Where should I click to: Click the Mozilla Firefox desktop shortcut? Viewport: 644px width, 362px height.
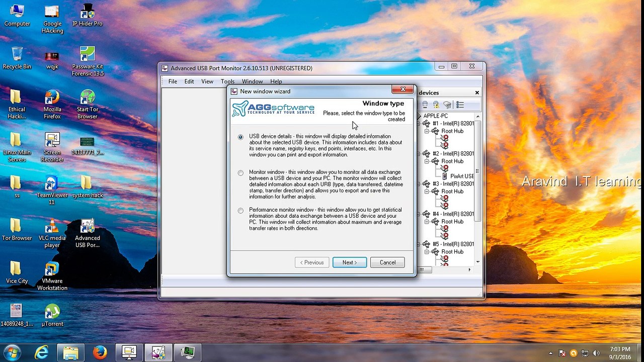pos(52,105)
